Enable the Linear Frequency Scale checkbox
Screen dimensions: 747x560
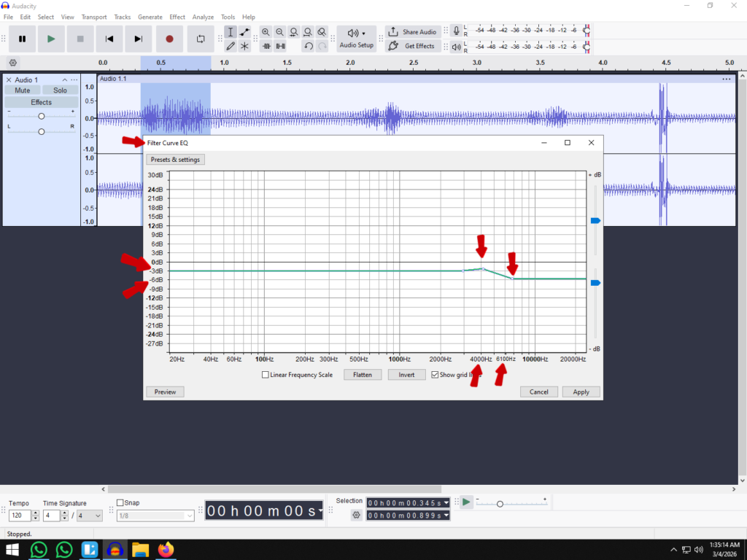point(266,375)
